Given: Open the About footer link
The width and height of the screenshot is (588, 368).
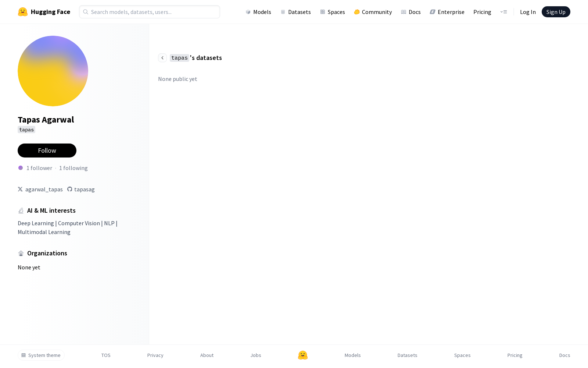Looking at the screenshot, I should [207, 355].
